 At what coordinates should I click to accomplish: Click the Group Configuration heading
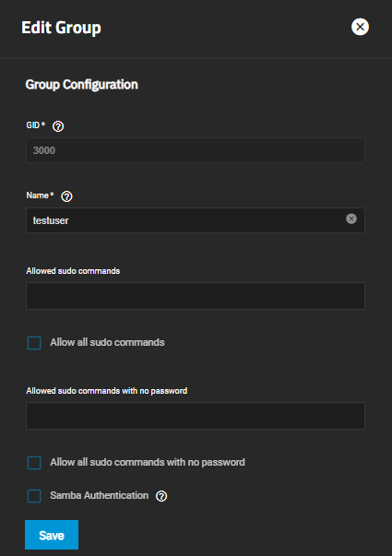tap(81, 85)
